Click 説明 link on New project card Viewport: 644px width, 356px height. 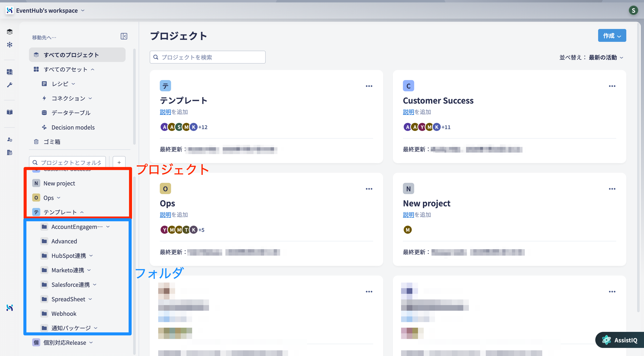coord(408,214)
